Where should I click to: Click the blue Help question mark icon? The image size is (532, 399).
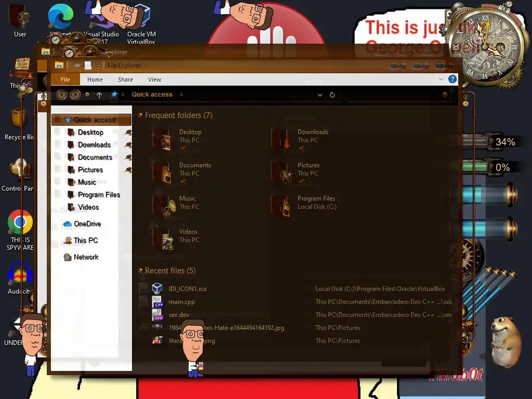click(452, 79)
